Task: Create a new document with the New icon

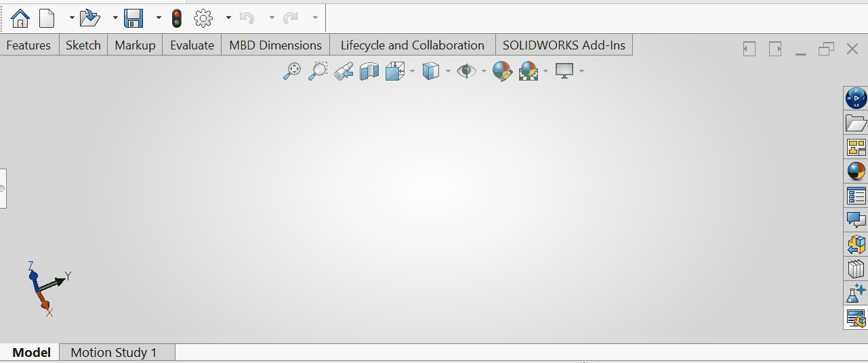Action: [47, 18]
